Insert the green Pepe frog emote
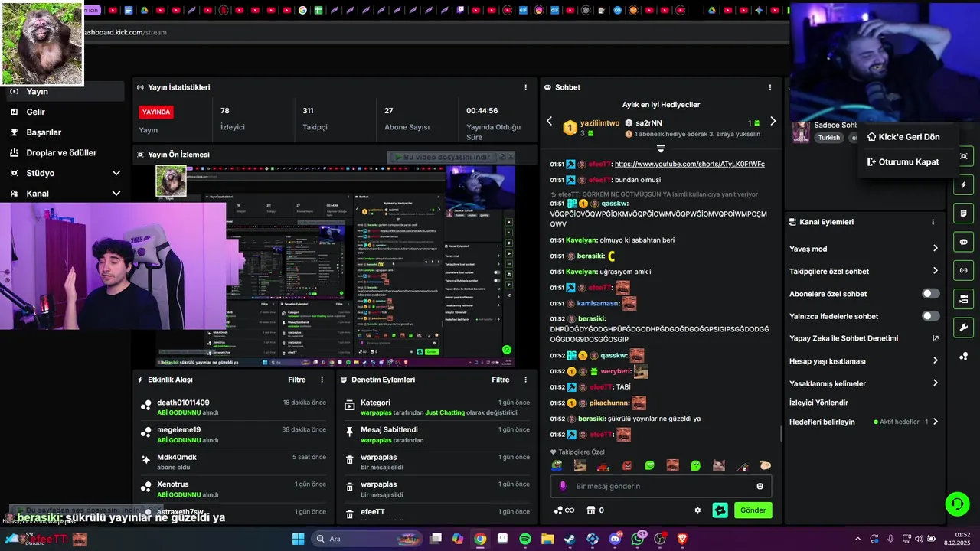 557,465
